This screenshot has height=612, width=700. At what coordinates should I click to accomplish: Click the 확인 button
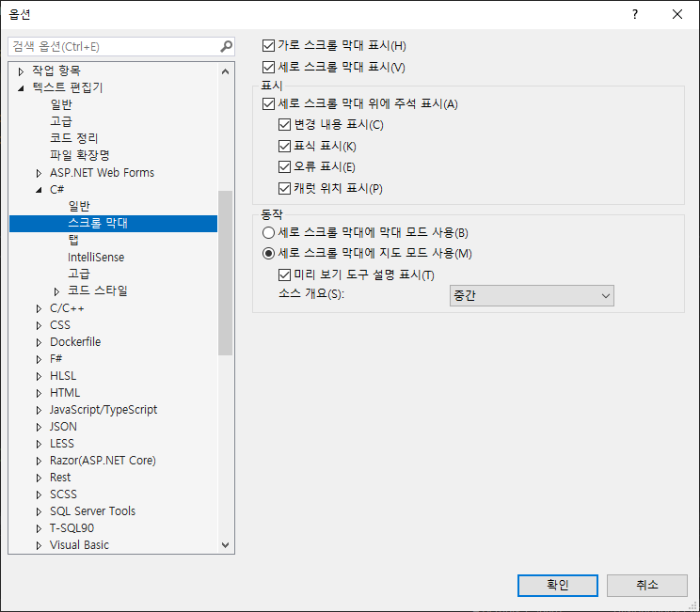(558, 586)
